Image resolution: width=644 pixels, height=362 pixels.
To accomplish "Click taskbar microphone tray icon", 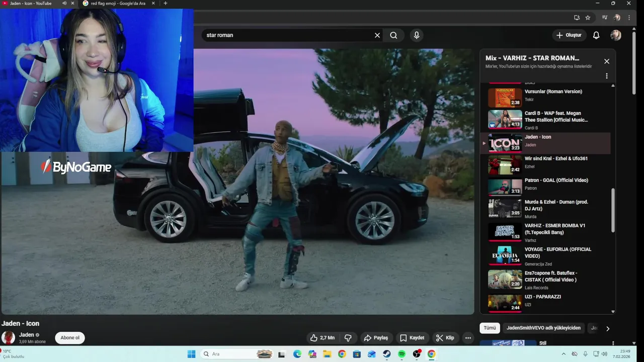I will coord(585,354).
